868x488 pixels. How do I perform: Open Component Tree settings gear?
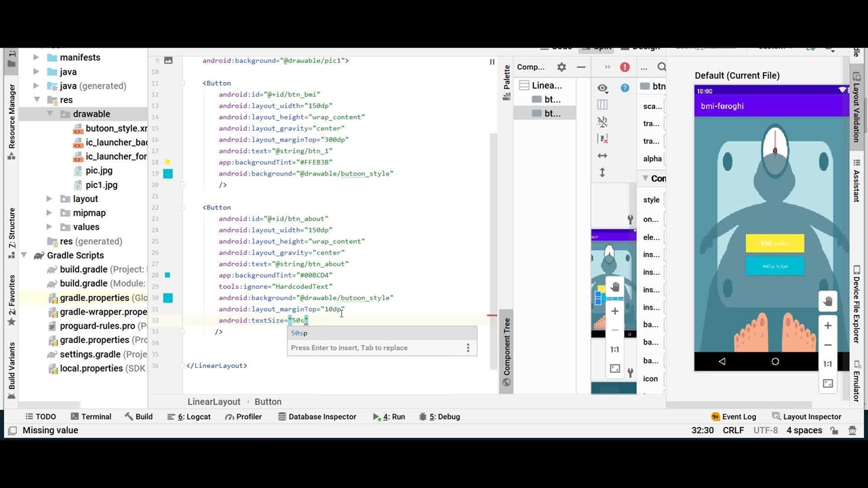tap(561, 67)
